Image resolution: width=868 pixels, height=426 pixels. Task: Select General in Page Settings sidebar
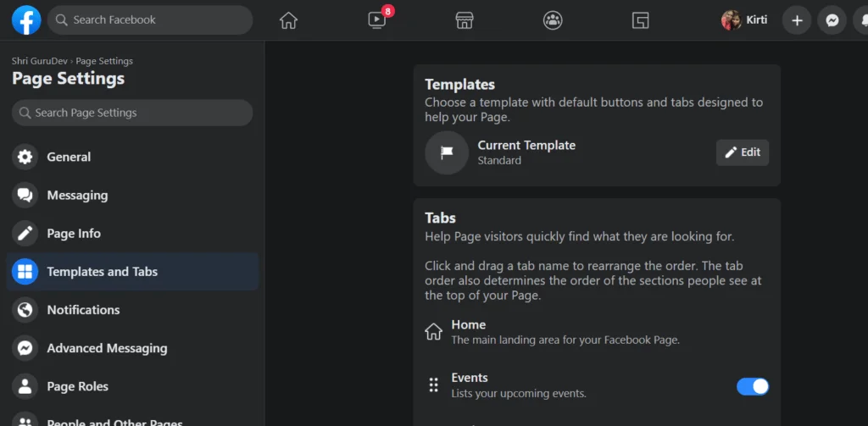[x=69, y=157]
